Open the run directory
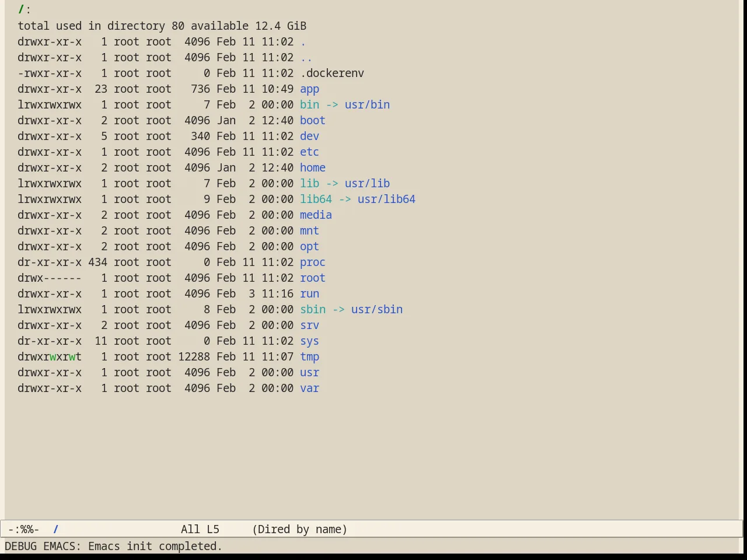 tap(309, 294)
